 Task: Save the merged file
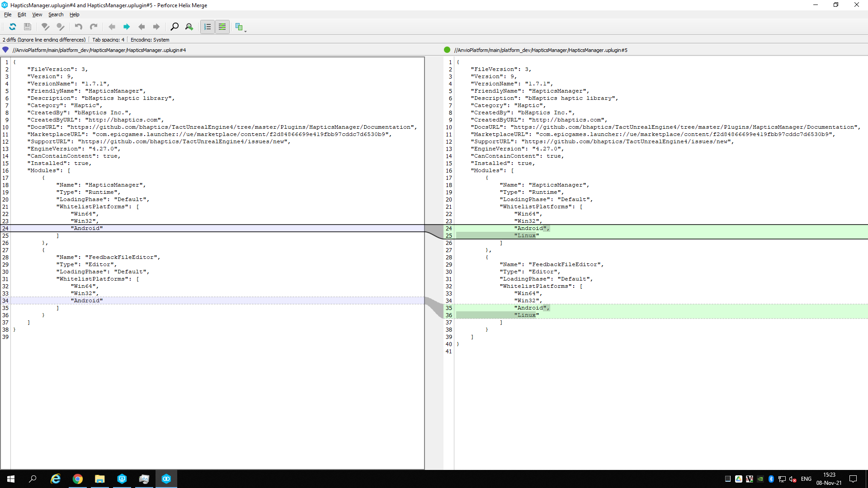coord(27,27)
